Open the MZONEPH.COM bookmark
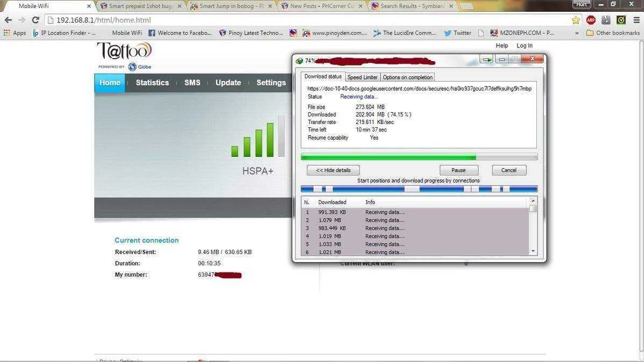This screenshot has height=362, width=644. [522, 33]
